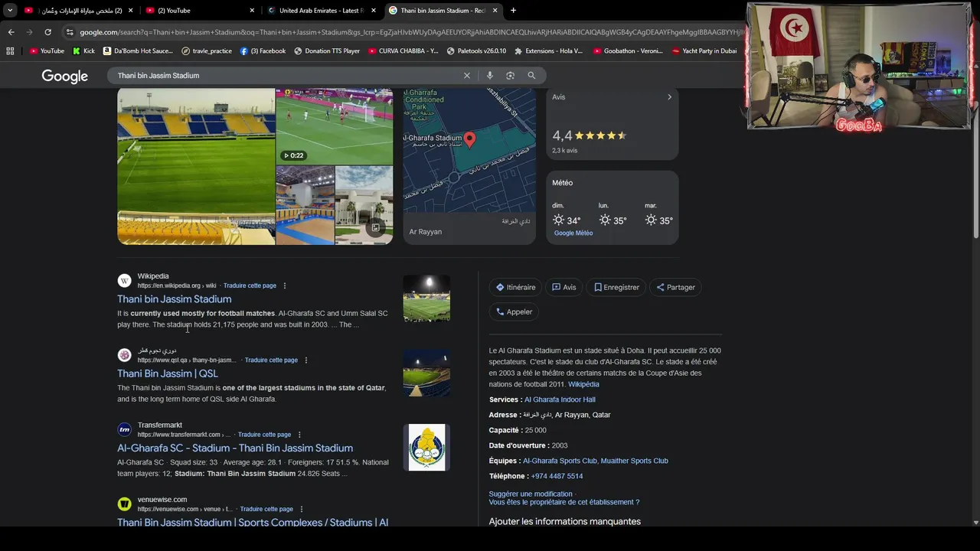Open the Thani Bin Jassim | QSL result
This screenshot has width=980, height=551.
click(x=168, y=373)
